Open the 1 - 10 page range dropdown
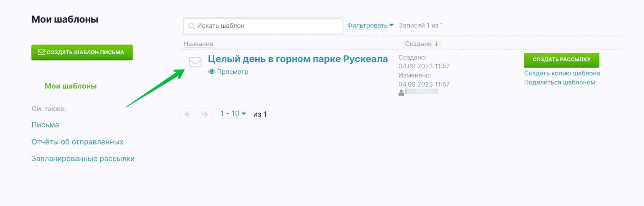Image resolution: width=644 pixels, height=206 pixels. pos(233,114)
